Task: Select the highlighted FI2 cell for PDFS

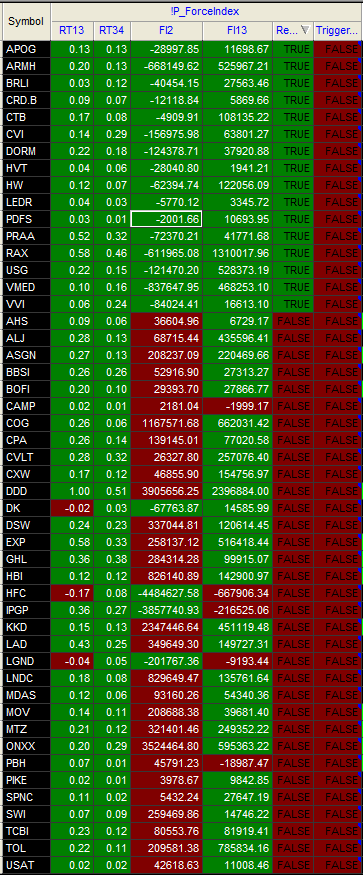Action: [166, 219]
